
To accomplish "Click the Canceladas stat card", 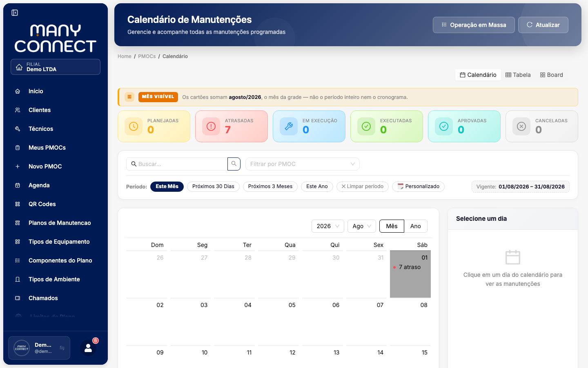I will [x=542, y=126].
